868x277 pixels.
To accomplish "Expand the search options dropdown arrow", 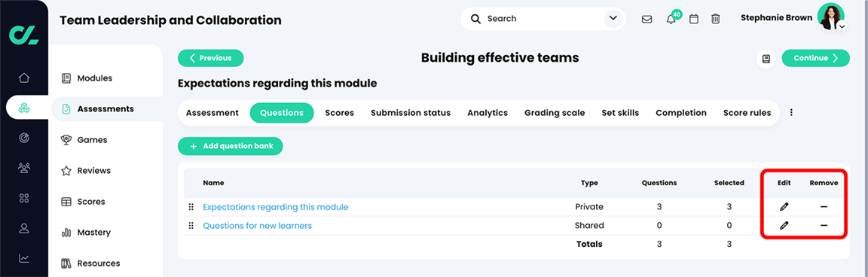I will (x=613, y=18).
